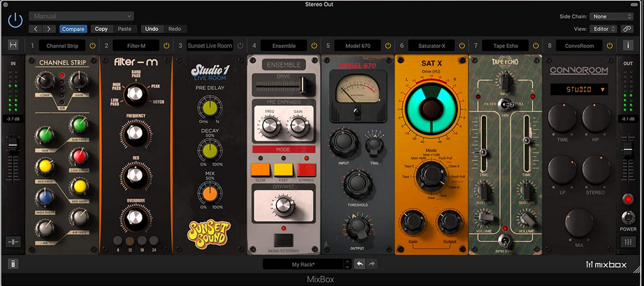Click the SAT X Mode selector knob
The width and height of the screenshot is (644, 286).
431,177
